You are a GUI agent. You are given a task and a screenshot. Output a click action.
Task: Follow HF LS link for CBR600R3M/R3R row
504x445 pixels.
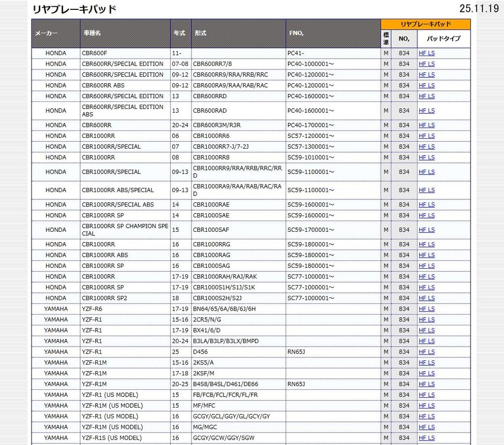click(x=426, y=126)
